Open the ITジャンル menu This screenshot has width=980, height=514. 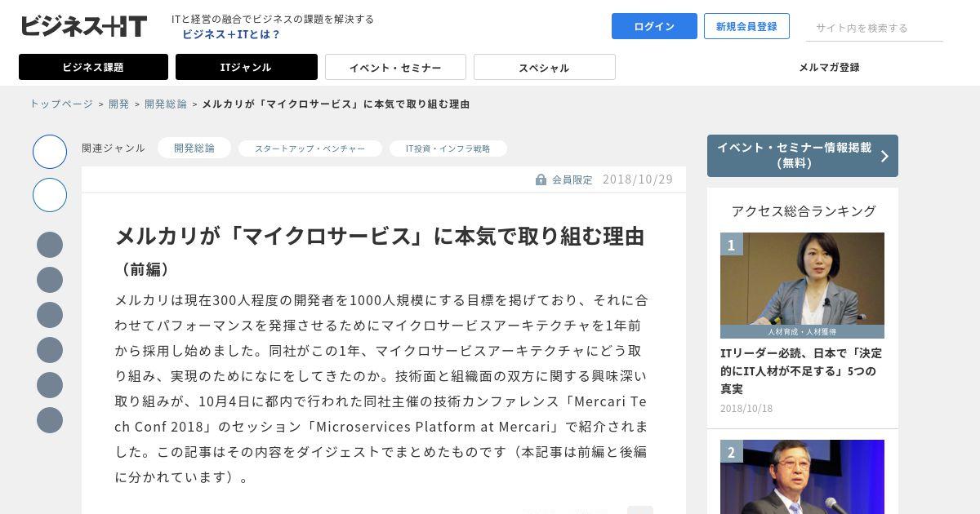point(246,67)
